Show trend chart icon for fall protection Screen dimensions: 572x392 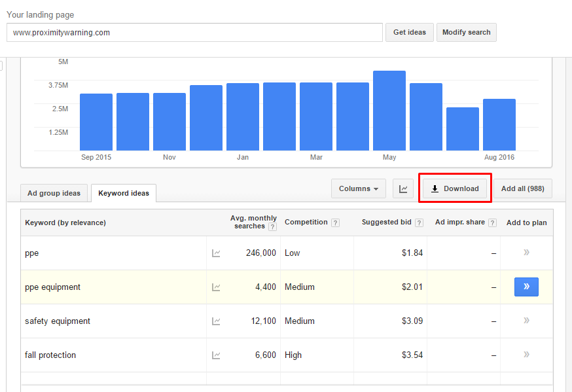click(x=216, y=355)
